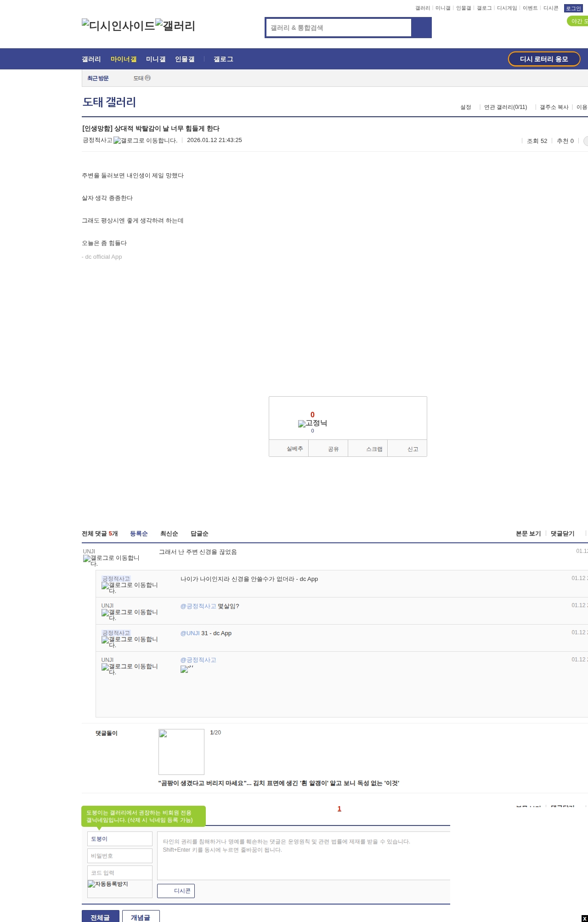Click the 갤러리 logo image beside 디시인사이드
The image size is (588, 922).
pyautogui.click(x=175, y=26)
